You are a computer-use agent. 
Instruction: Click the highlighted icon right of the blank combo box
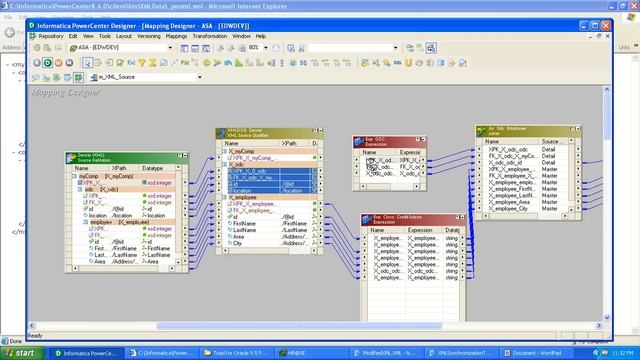[x=431, y=48]
